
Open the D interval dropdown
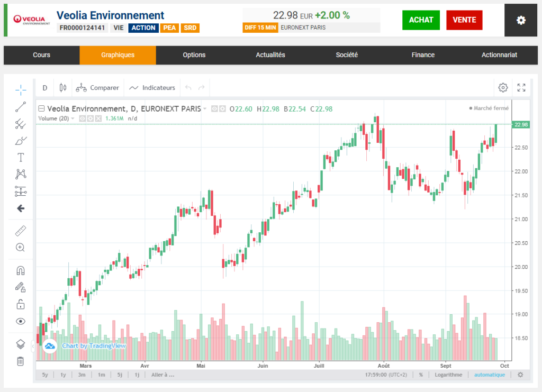pyautogui.click(x=44, y=87)
